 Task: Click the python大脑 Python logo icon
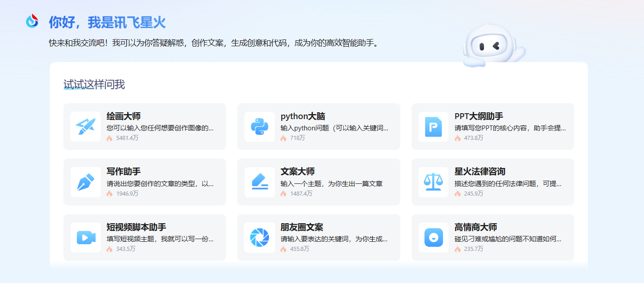tap(260, 126)
